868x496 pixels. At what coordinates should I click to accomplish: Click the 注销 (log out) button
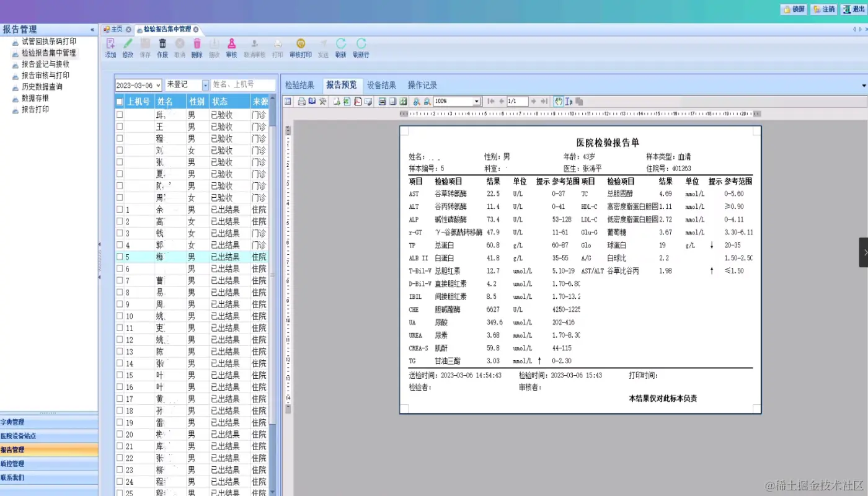click(x=824, y=9)
